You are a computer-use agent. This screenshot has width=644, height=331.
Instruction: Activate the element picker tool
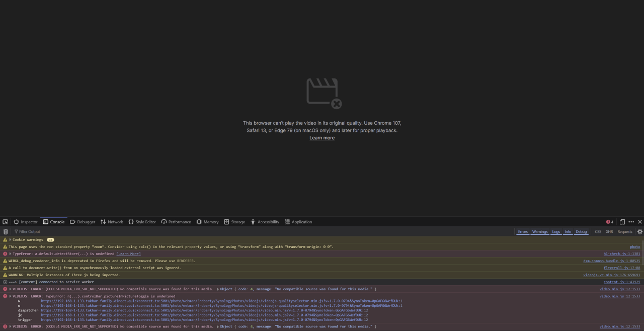6,222
